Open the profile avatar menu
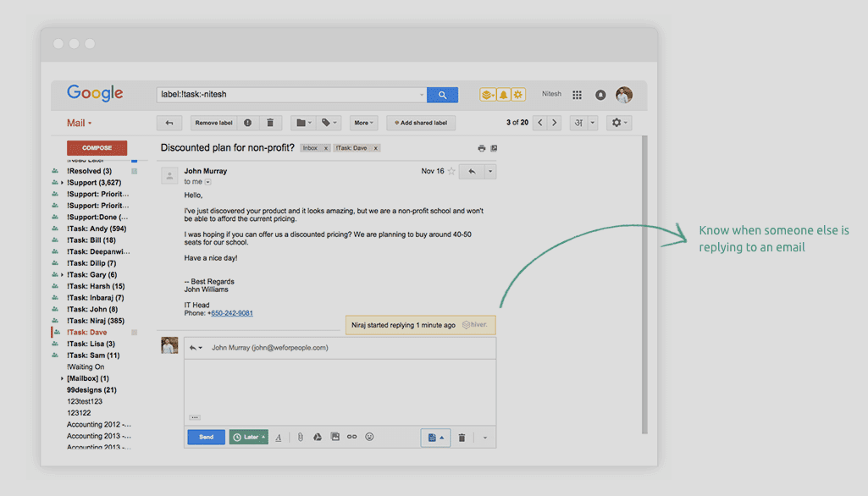The width and height of the screenshot is (868, 496). 624,95
